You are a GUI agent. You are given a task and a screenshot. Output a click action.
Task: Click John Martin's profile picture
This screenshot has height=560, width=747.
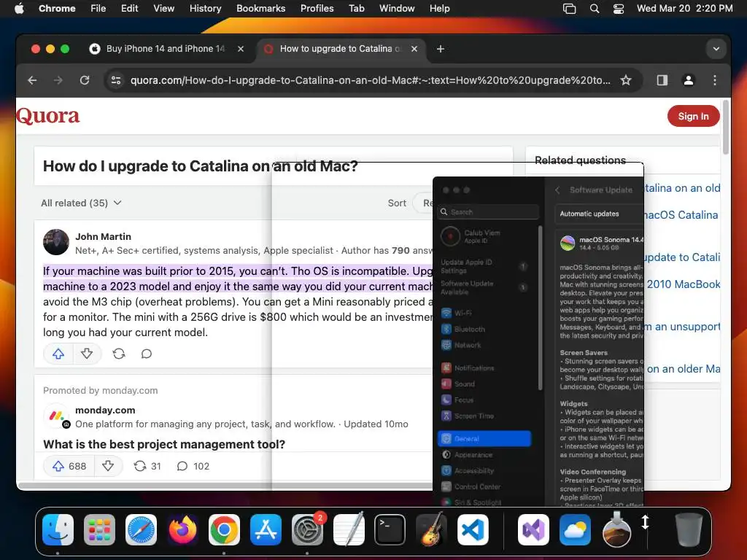point(56,242)
